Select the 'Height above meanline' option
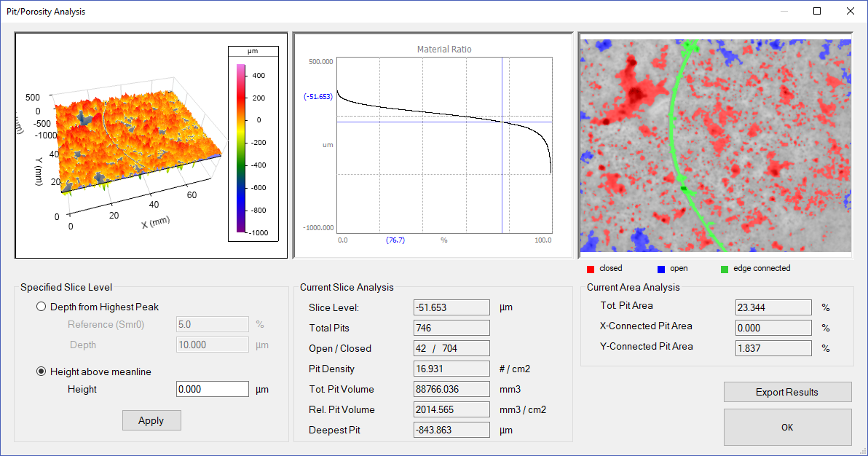Image resolution: width=868 pixels, height=456 pixels. (x=42, y=370)
